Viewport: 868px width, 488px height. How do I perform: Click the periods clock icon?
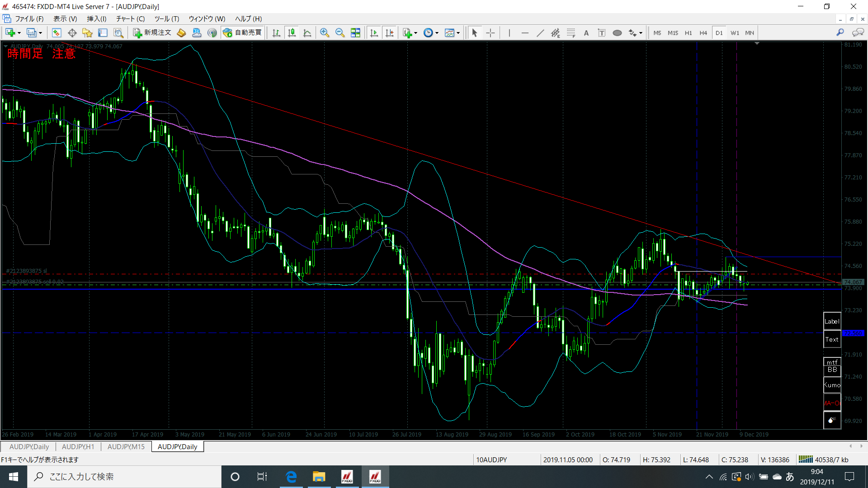point(428,33)
